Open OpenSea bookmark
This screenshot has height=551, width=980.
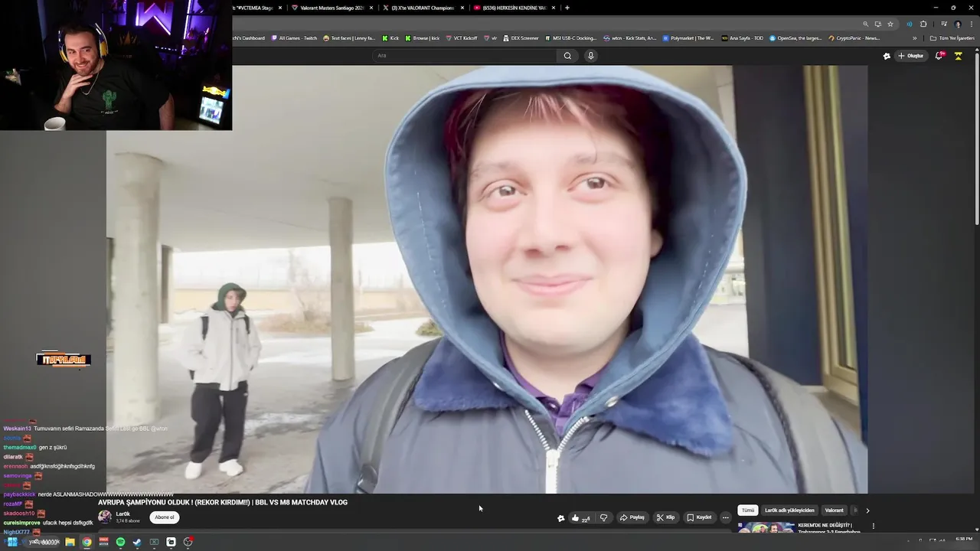tap(795, 38)
